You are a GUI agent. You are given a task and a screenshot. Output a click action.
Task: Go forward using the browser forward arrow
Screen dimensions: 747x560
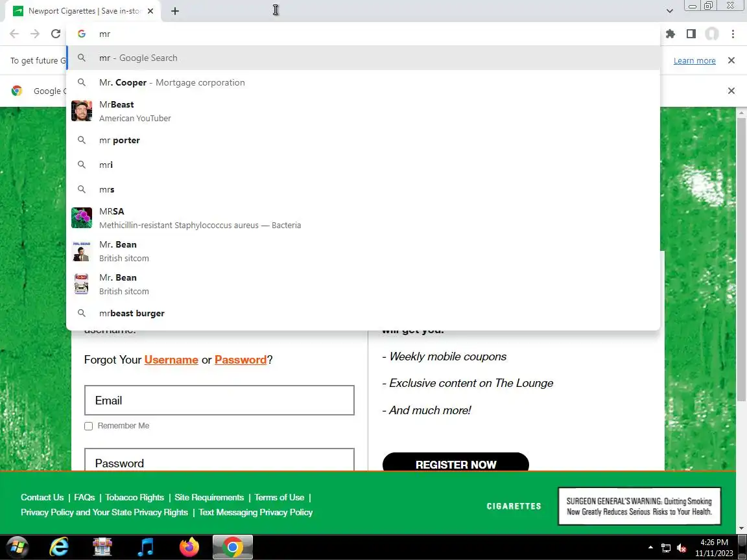click(x=35, y=34)
